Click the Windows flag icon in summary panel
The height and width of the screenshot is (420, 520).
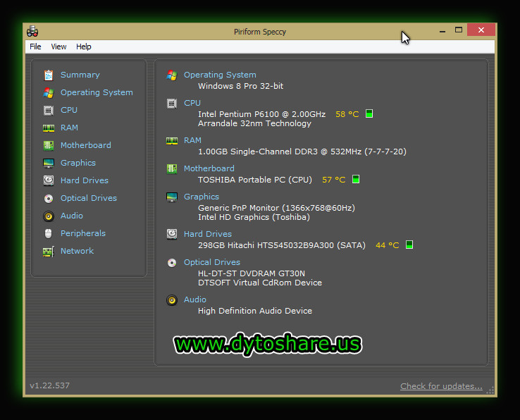(172, 75)
